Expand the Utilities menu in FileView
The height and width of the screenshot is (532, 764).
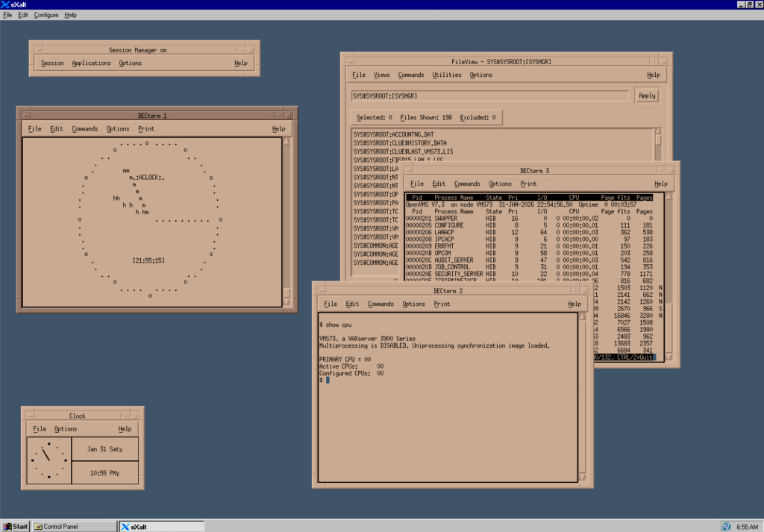(446, 75)
